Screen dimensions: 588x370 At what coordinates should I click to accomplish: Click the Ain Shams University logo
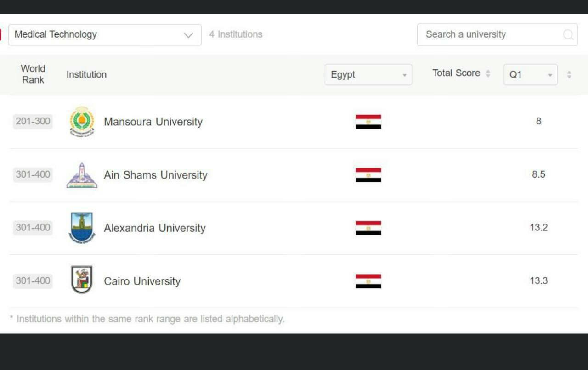click(82, 175)
